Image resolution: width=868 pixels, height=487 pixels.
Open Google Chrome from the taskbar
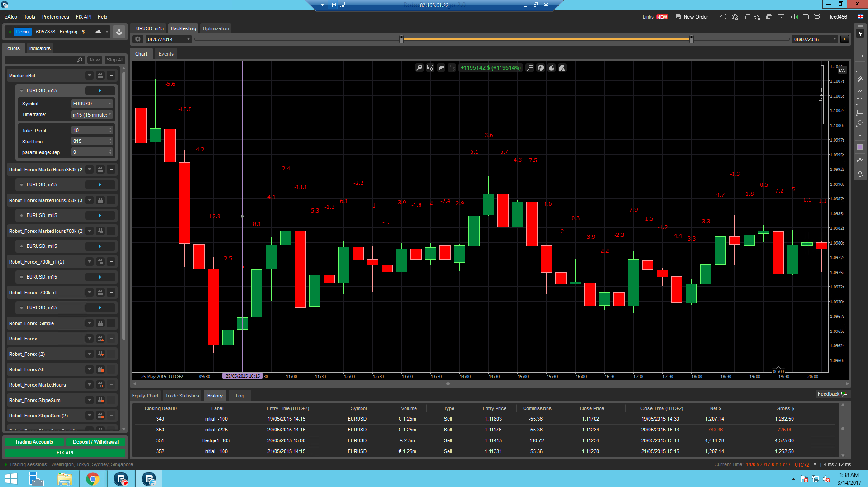tap(93, 478)
